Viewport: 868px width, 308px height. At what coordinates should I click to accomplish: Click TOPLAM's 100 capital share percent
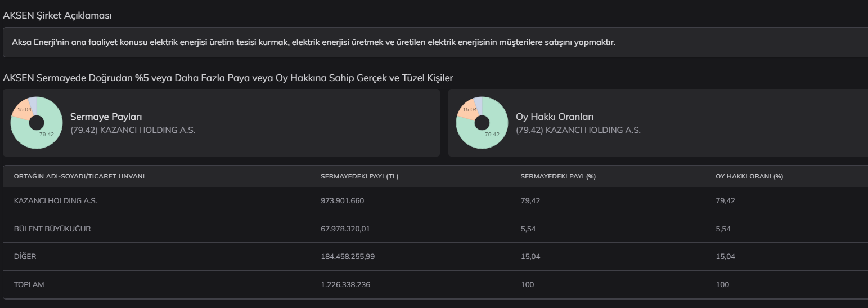[x=528, y=285]
